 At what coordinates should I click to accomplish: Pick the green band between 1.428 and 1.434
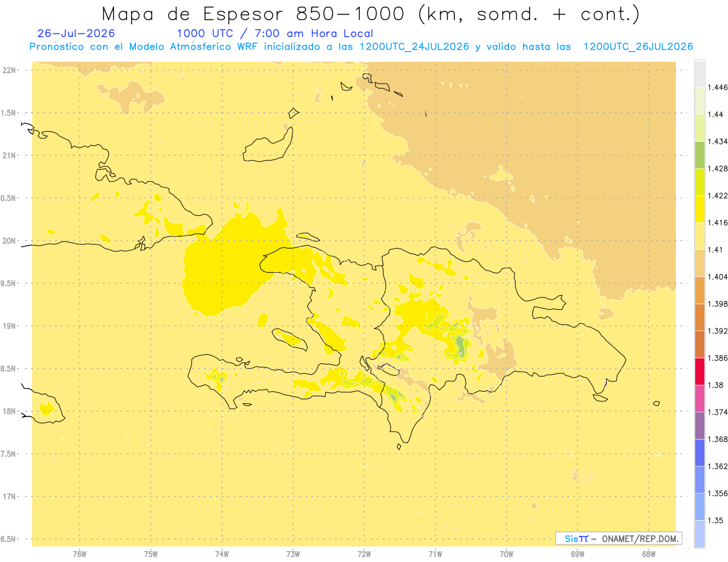(x=699, y=155)
